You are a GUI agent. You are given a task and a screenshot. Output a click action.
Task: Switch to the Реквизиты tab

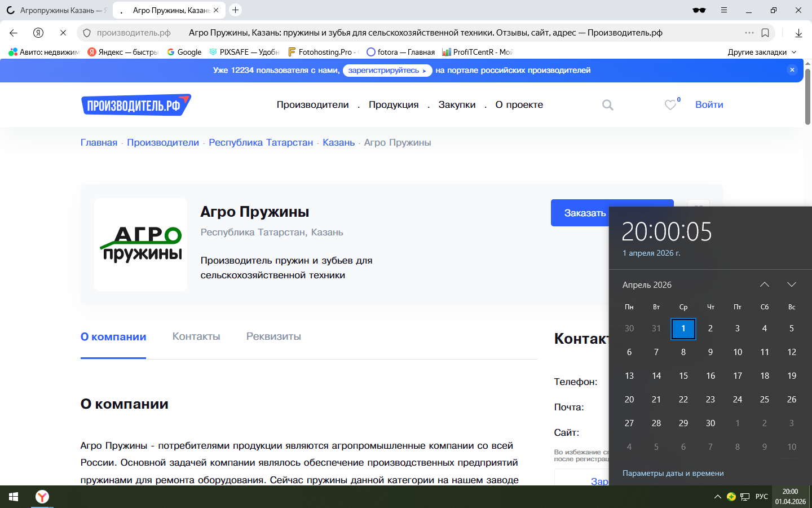(273, 336)
